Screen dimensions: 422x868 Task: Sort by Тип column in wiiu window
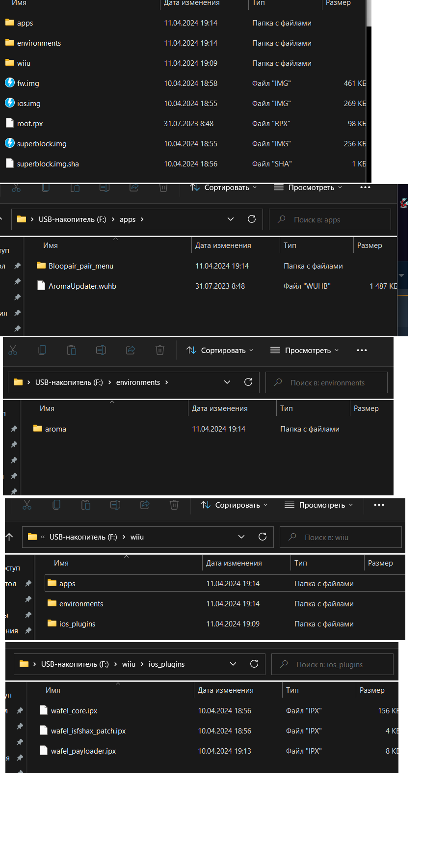[x=301, y=563]
